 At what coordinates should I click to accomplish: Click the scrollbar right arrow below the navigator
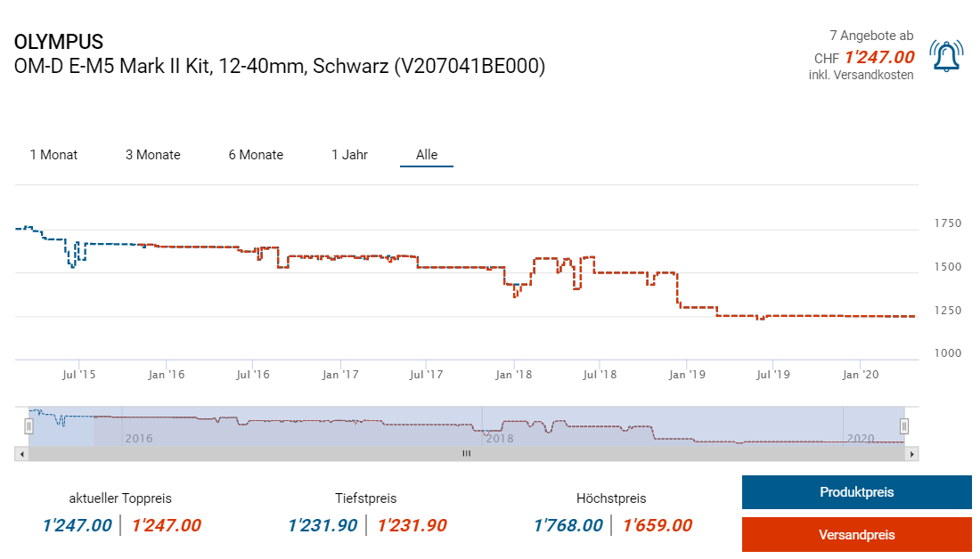click(x=911, y=454)
